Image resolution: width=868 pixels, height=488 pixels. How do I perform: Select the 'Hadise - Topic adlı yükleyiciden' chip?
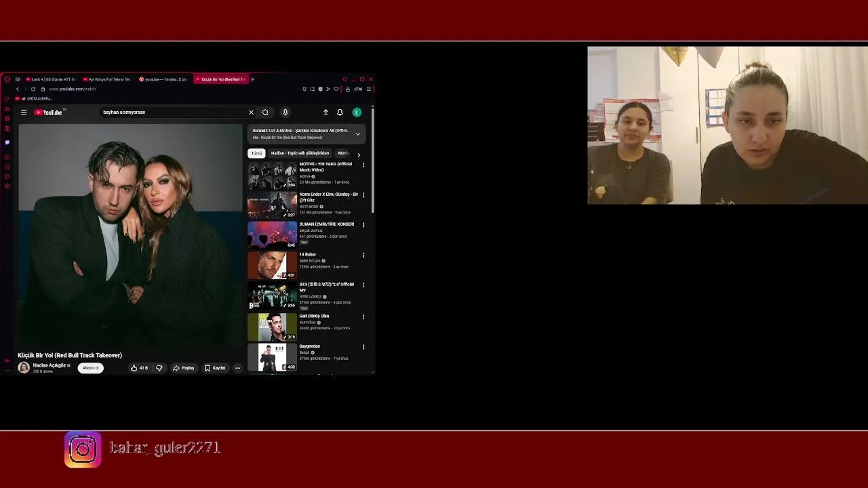(x=300, y=153)
